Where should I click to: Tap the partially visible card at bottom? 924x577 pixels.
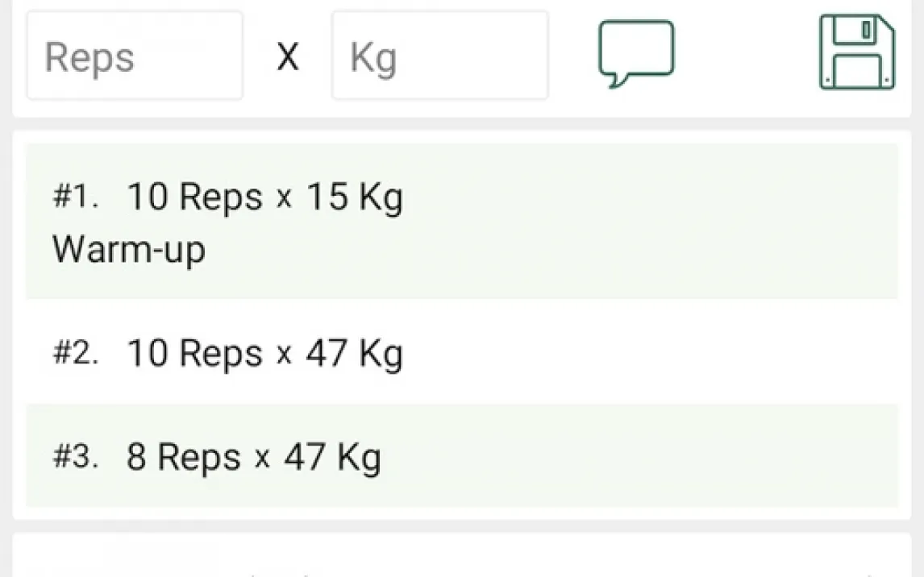coord(461,556)
